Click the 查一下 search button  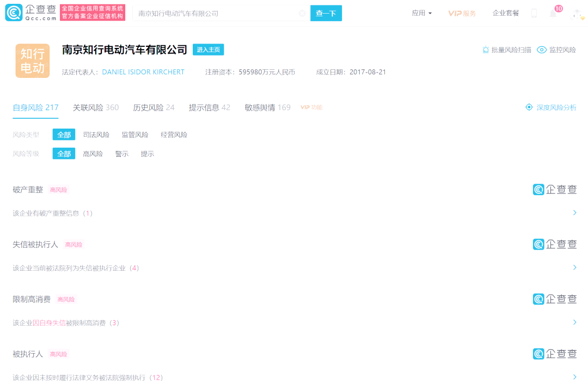pyautogui.click(x=326, y=13)
